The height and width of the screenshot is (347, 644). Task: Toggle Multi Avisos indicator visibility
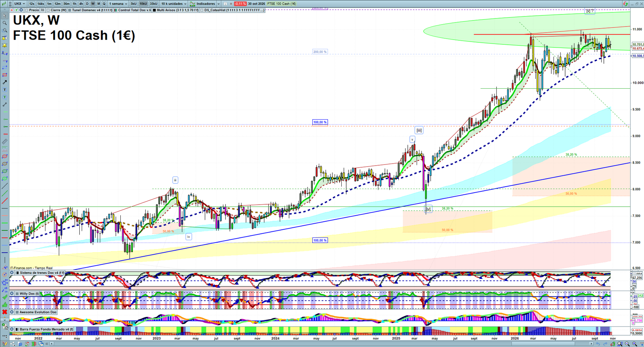point(154,10)
